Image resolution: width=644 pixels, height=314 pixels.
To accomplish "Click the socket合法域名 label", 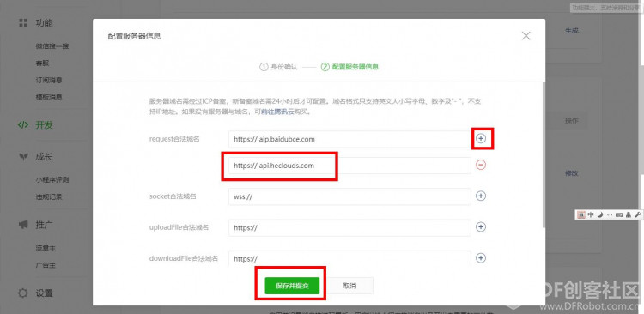I will pyautogui.click(x=173, y=196).
